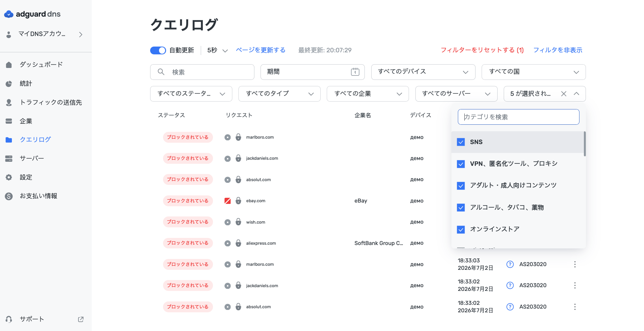Open the all servers dropdown
The image size is (644, 331).
point(457,94)
